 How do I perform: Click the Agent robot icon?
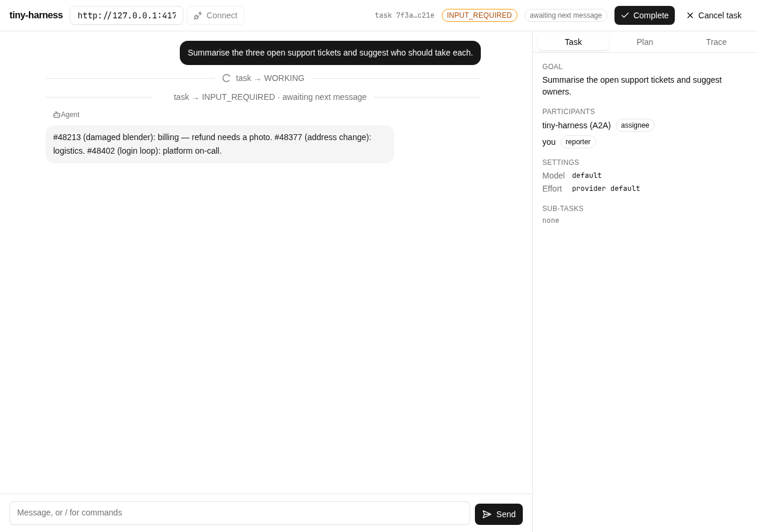(x=57, y=115)
